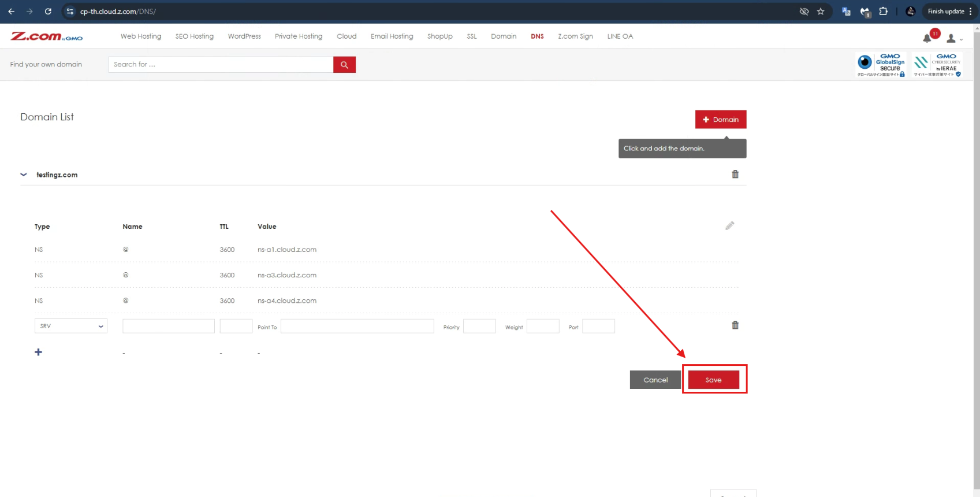Click the GMO GlobalSign secure seal

click(x=881, y=65)
